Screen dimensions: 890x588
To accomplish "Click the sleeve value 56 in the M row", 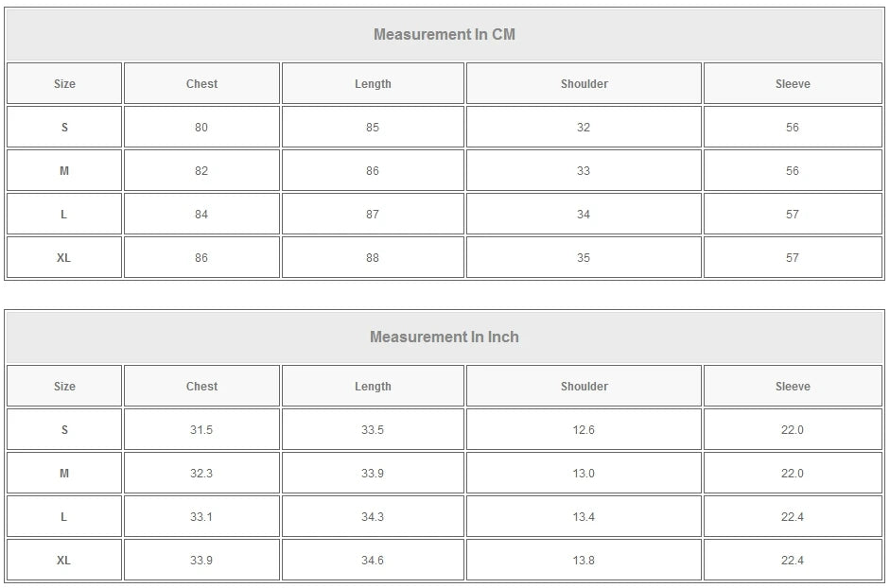I will click(x=793, y=171).
